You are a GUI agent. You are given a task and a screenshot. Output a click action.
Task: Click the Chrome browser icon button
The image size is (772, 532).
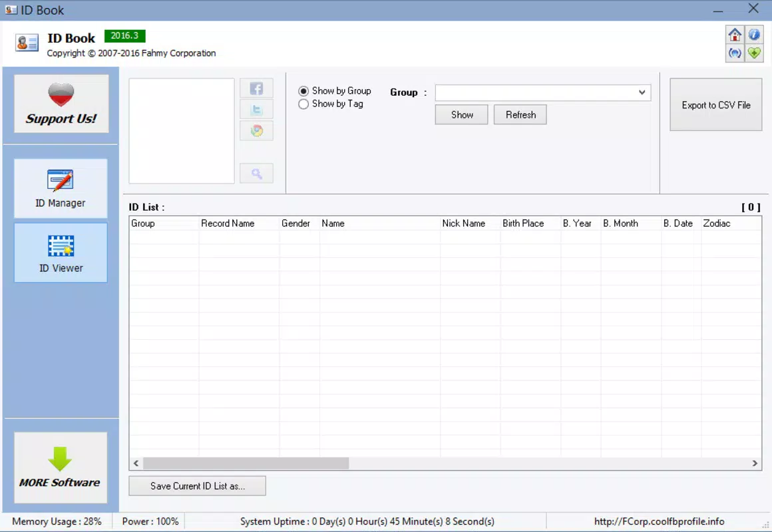coord(256,130)
